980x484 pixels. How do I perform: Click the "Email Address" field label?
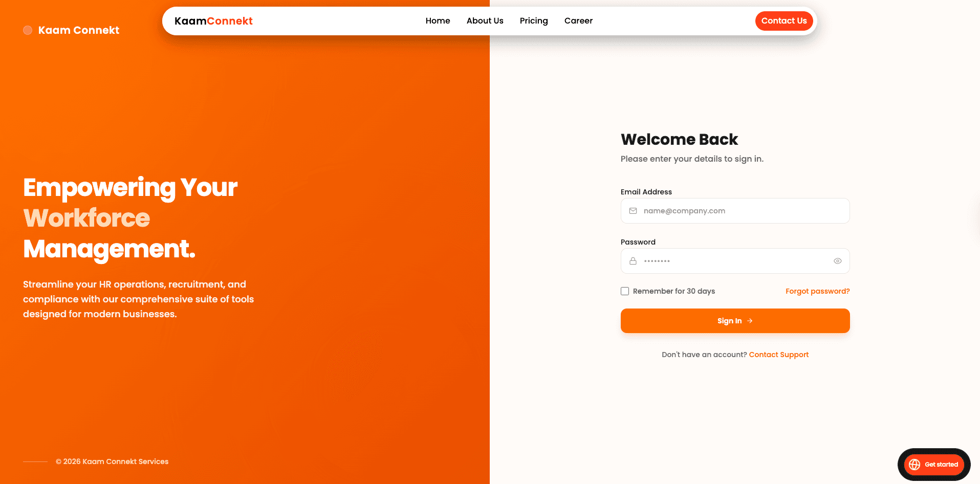pos(646,192)
